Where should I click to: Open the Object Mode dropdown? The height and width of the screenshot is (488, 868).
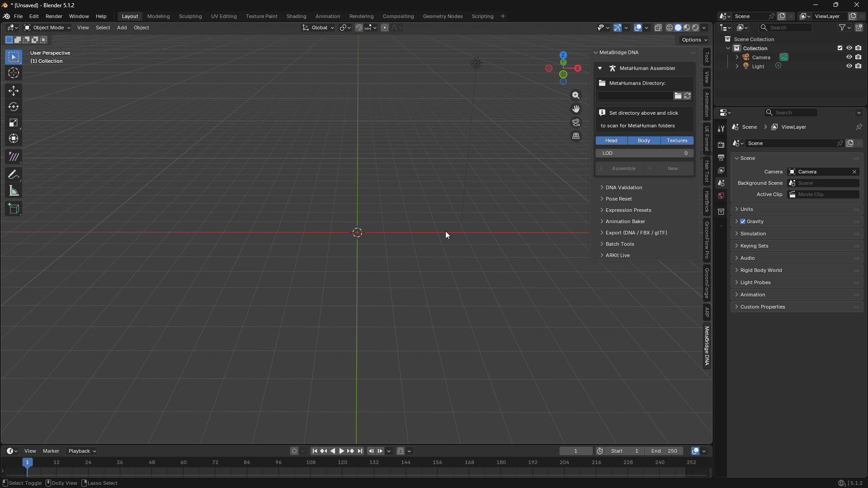47,28
